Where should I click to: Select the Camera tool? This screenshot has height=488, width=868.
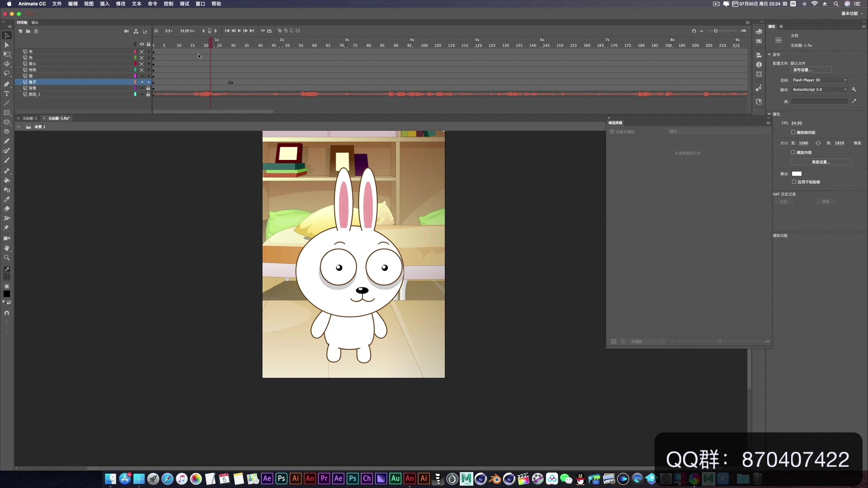[7, 238]
